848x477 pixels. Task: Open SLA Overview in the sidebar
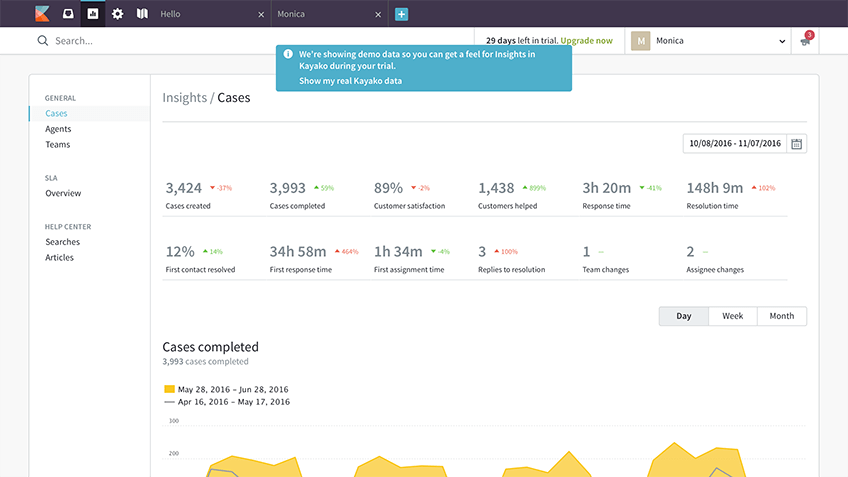coord(63,193)
